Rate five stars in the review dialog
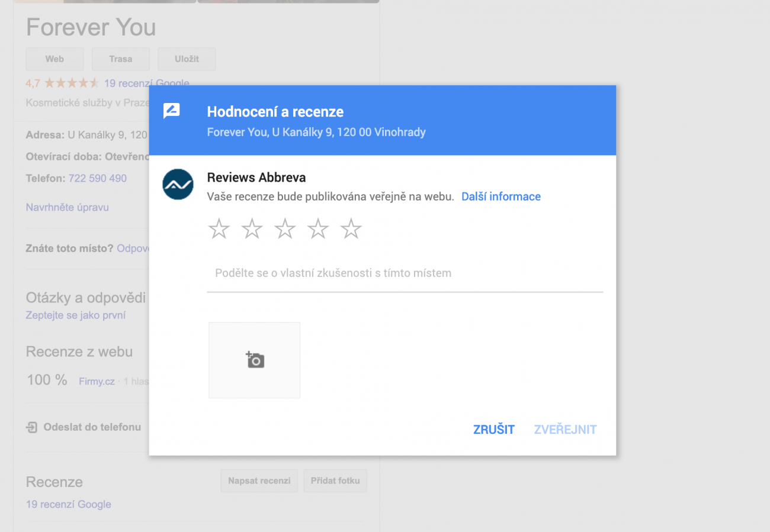 click(351, 228)
